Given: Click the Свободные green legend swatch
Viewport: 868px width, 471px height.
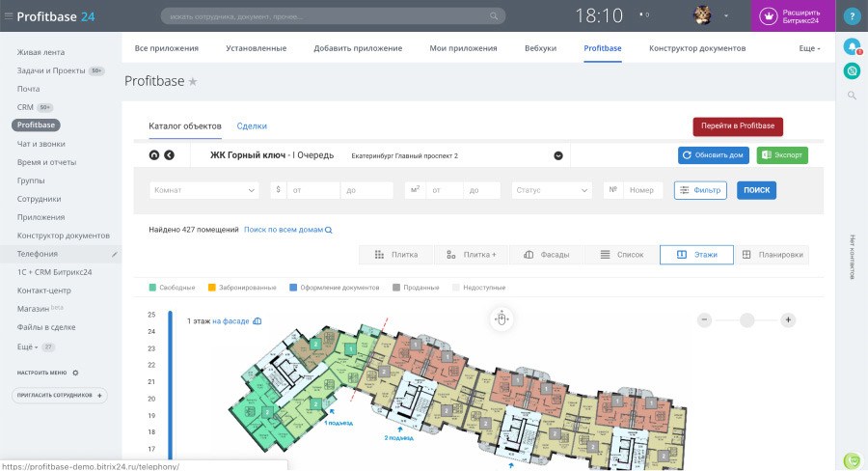Looking at the screenshot, I should point(152,288).
